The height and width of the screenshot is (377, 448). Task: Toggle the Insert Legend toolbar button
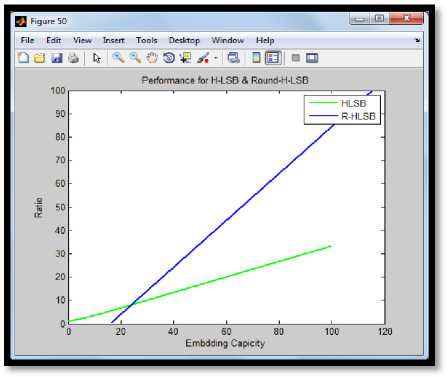pyautogui.click(x=273, y=58)
